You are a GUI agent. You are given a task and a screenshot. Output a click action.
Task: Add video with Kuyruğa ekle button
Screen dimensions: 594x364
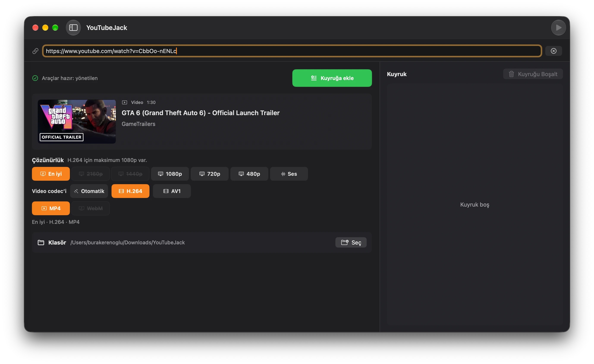pyautogui.click(x=332, y=78)
